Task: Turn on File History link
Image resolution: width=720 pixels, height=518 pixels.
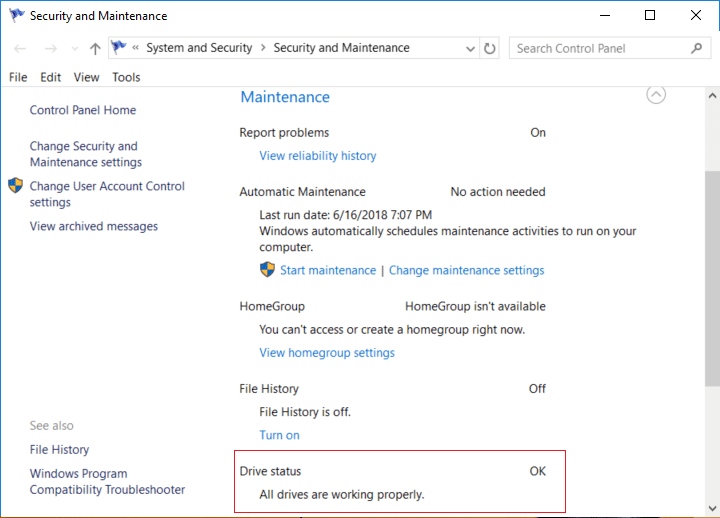Action: (x=279, y=435)
